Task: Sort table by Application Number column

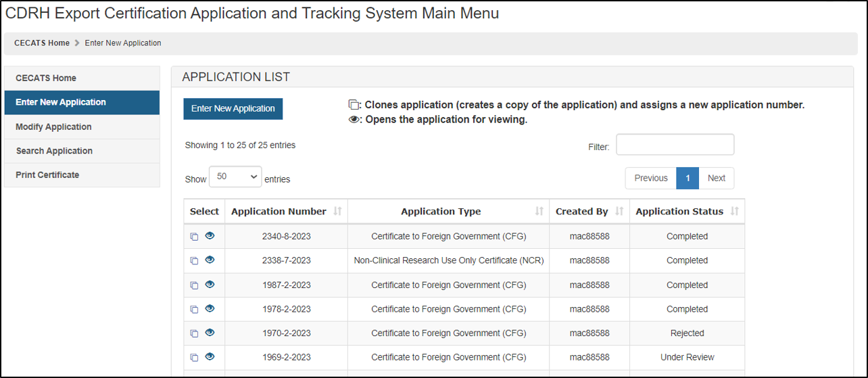Action: pos(337,212)
